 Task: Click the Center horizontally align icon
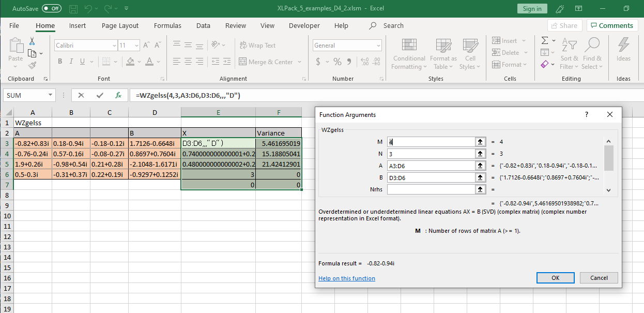tap(189, 62)
